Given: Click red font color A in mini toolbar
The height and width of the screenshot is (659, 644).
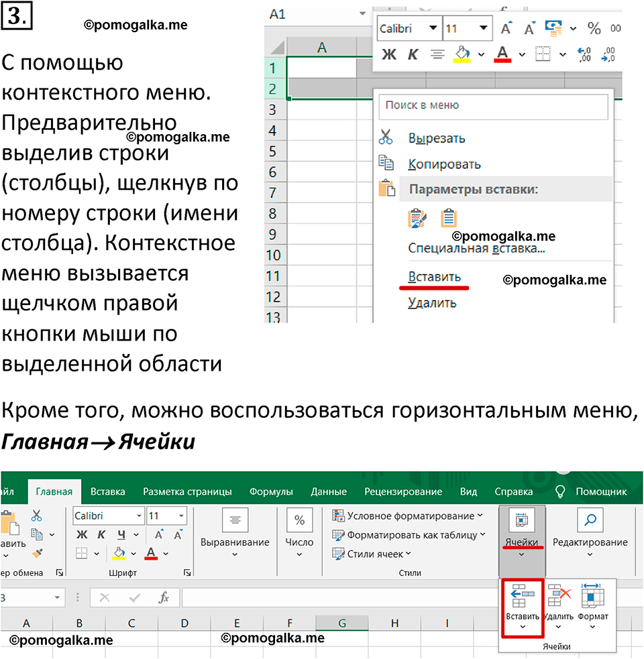Looking at the screenshot, I should pyautogui.click(x=502, y=54).
